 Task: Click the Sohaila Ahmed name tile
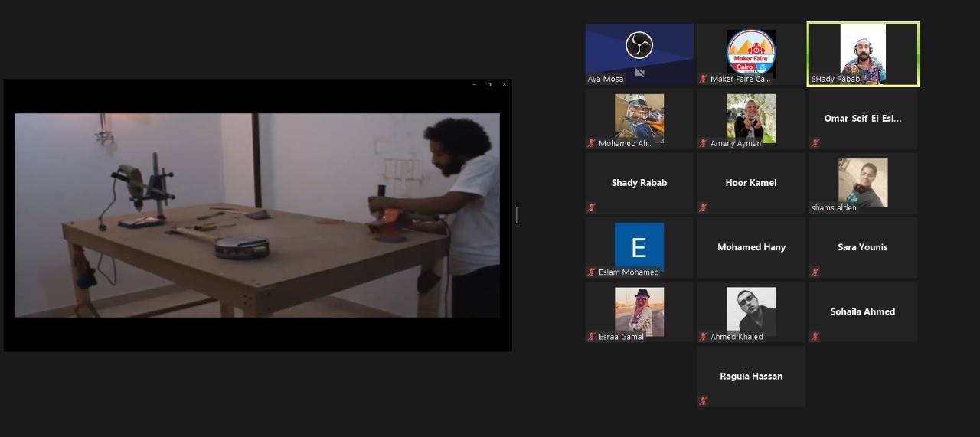click(862, 311)
